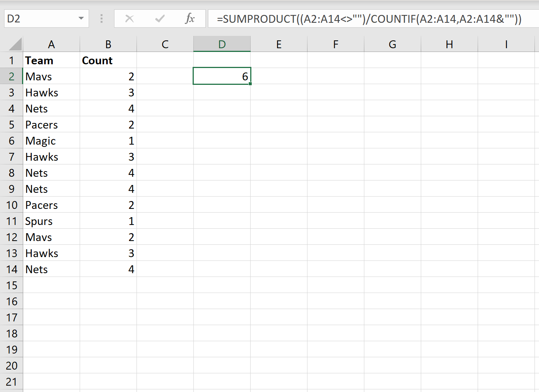Click the Team header cell A1
539x392 pixels.
pyautogui.click(x=51, y=61)
